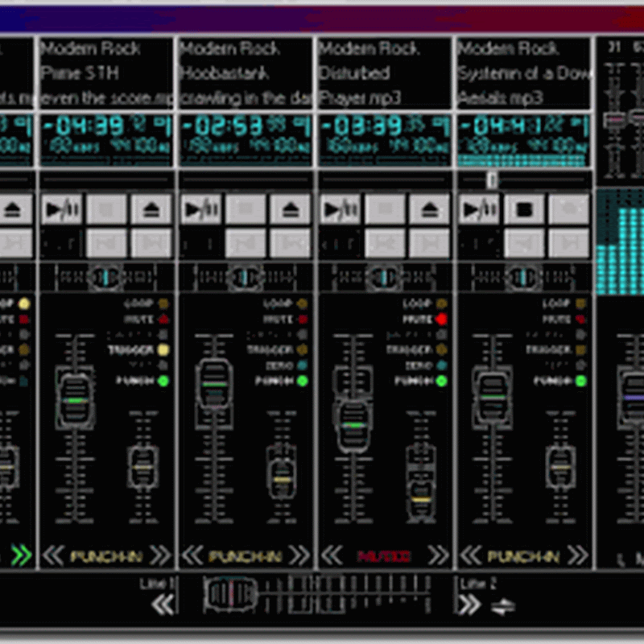
Task: Click the 'Aerials.mp3' track title
Action: pos(501,97)
